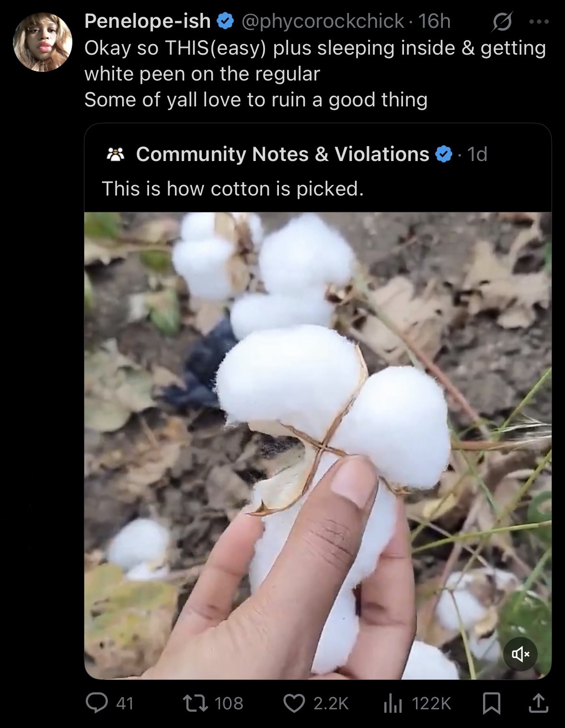Click the Penelope-ish display name

pos(147,21)
